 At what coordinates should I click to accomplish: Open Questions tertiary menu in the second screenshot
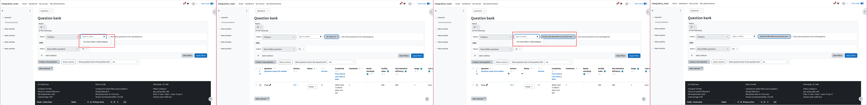click(263, 11)
